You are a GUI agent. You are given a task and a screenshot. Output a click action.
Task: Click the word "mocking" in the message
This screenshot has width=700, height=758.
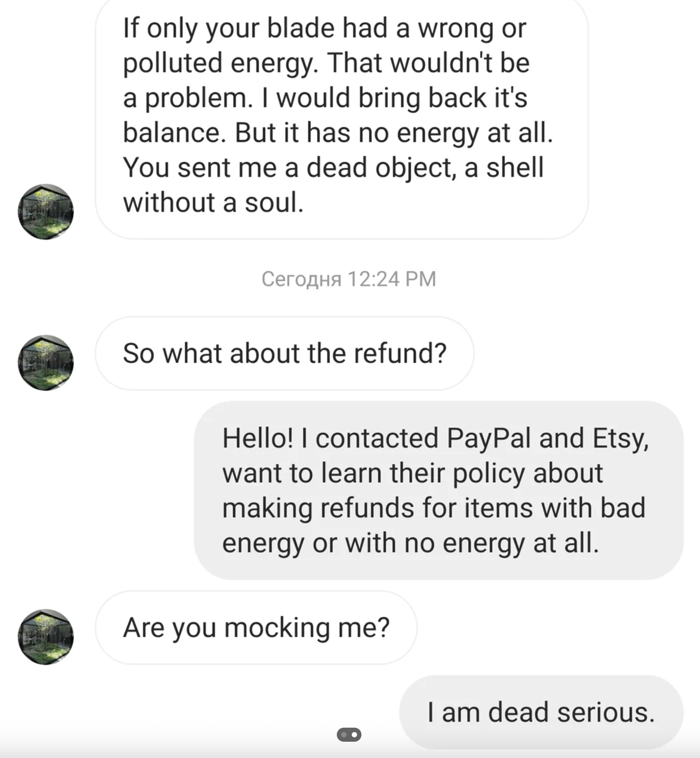(x=277, y=627)
